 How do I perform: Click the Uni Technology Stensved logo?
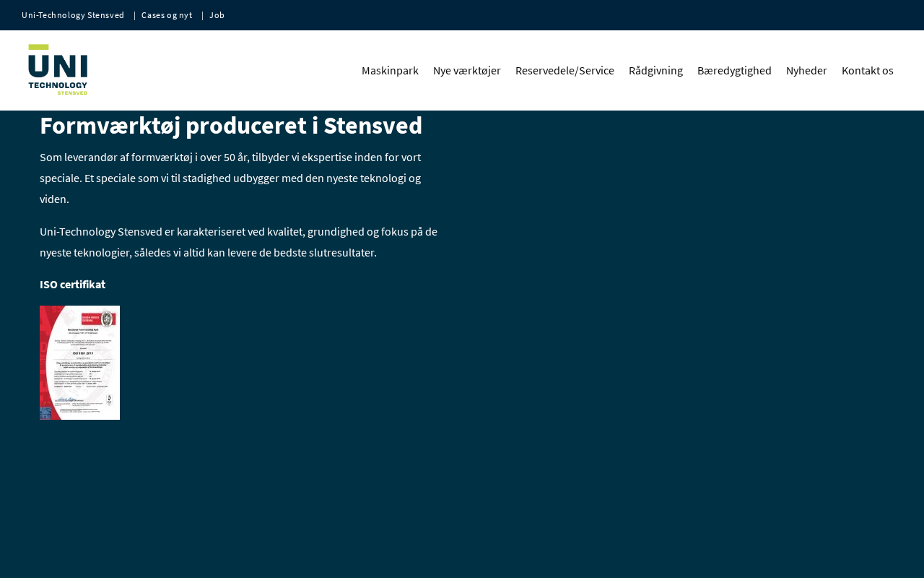click(x=58, y=70)
